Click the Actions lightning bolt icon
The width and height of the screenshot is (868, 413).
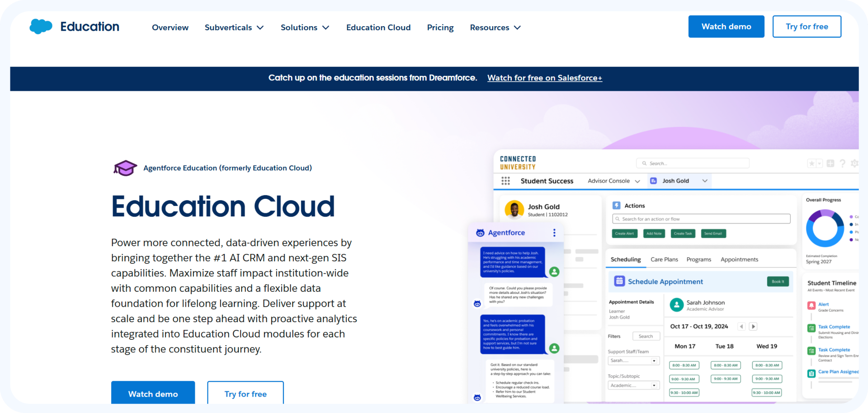[617, 205]
